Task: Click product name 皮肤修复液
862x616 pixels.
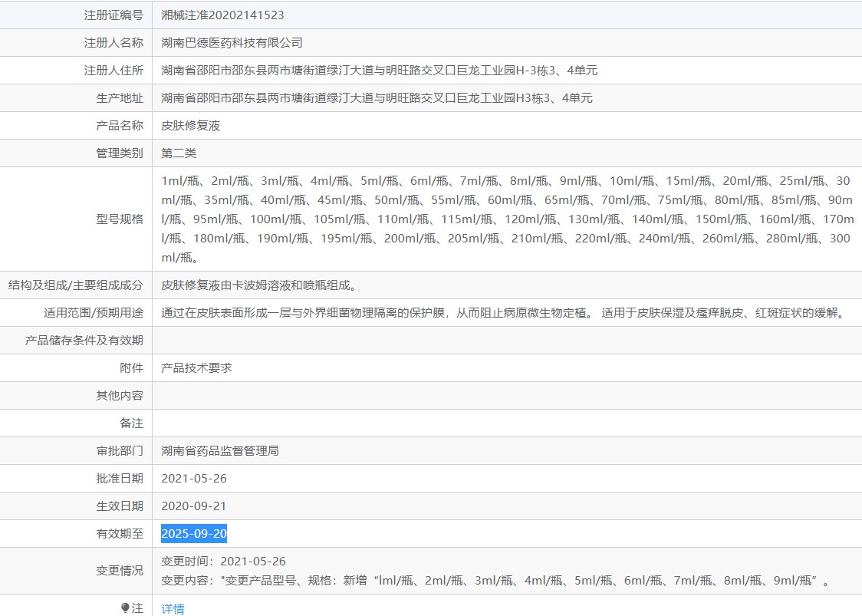Action: point(191,125)
